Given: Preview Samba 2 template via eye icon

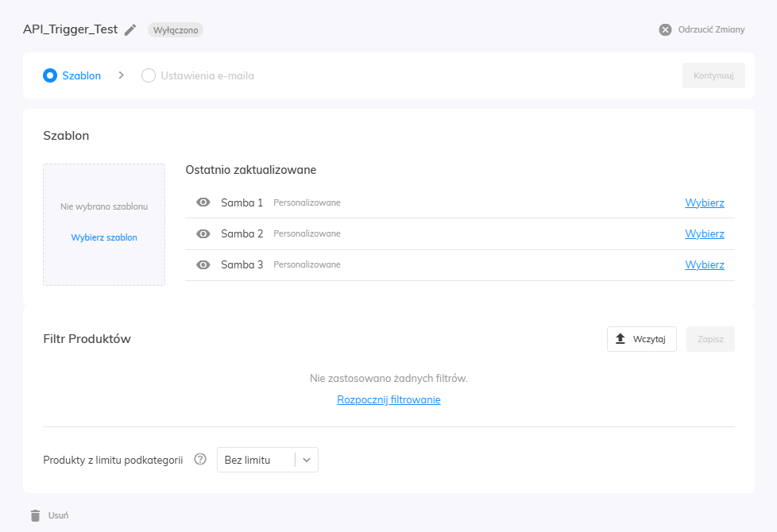Looking at the screenshot, I should 203,233.
